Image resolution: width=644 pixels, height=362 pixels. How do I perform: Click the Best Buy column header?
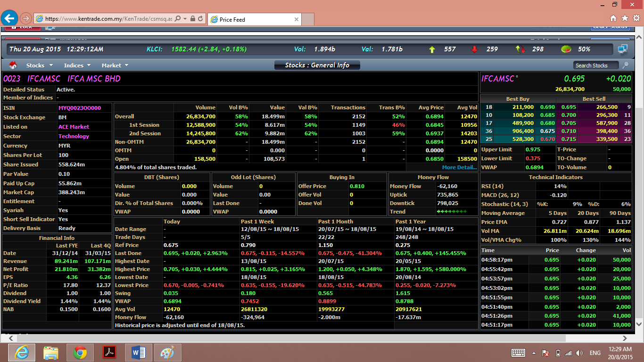[x=518, y=99]
